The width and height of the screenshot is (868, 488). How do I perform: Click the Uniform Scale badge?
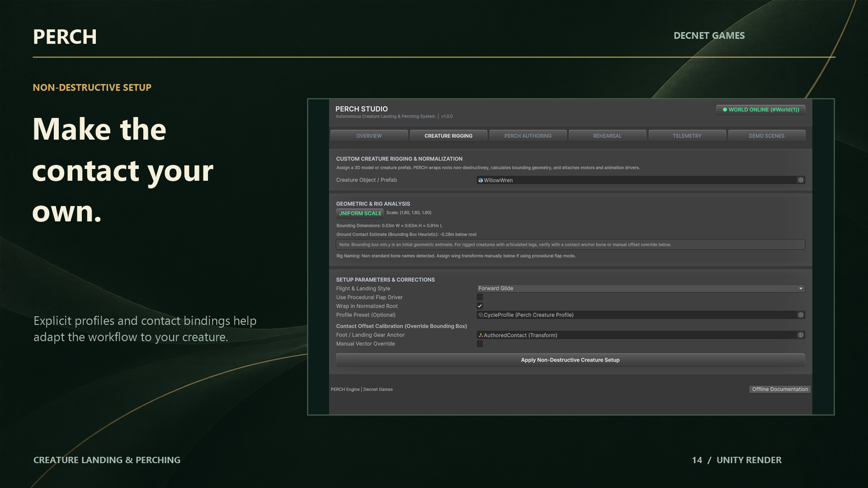coord(360,213)
